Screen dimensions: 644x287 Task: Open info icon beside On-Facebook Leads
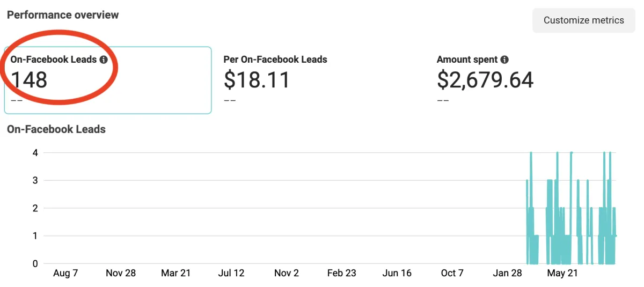point(104,60)
